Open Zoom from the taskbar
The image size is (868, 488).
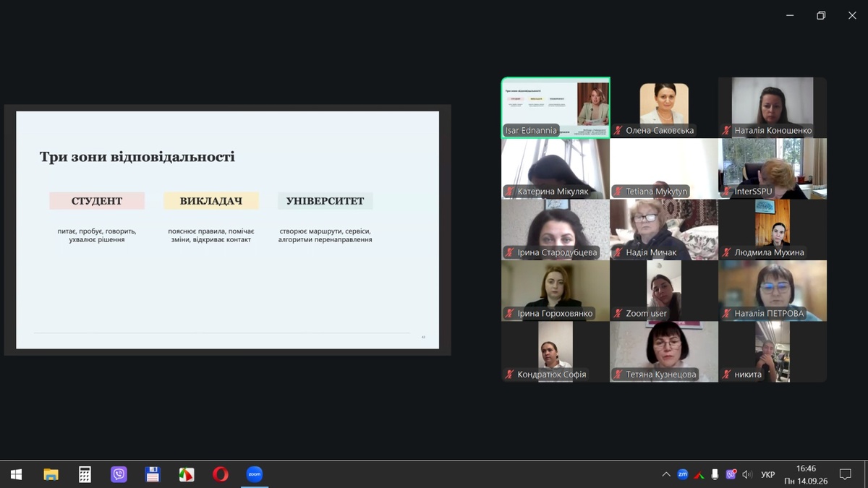[x=254, y=474]
